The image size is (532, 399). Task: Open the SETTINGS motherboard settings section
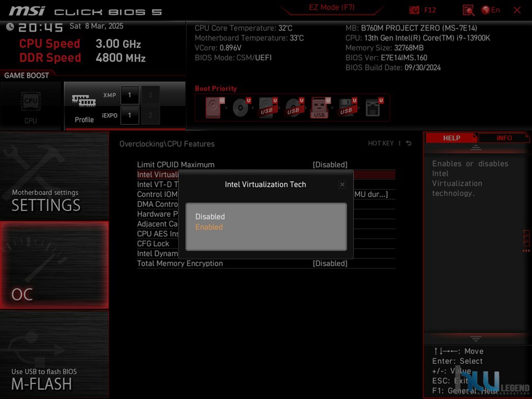[x=55, y=176]
